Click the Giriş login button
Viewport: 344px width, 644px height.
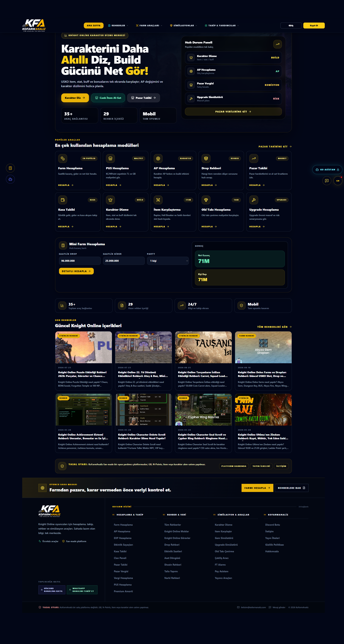click(291, 26)
